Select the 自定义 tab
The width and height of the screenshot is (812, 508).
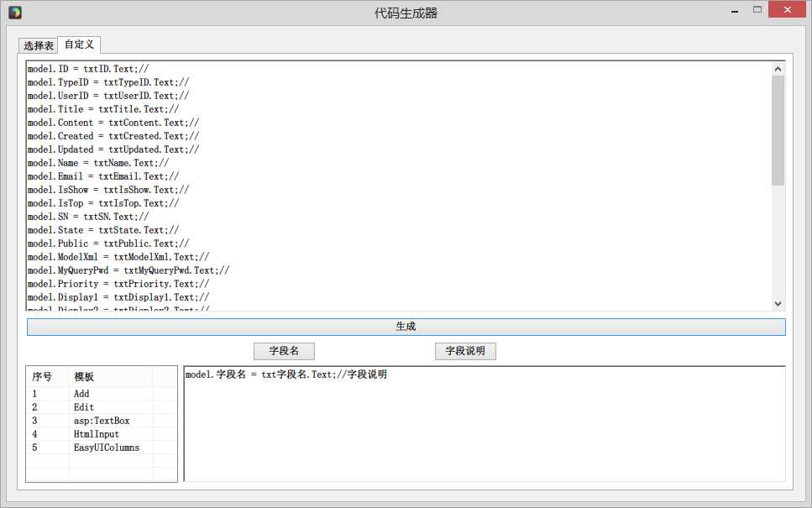[x=79, y=45]
